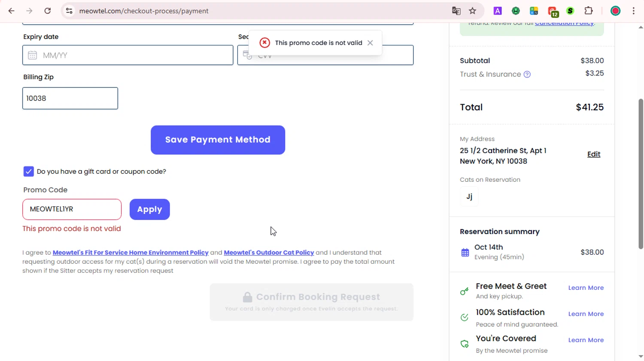The image size is (644, 361).
Task: Learn More about 100% Satisfaction
Action: click(586, 314)
